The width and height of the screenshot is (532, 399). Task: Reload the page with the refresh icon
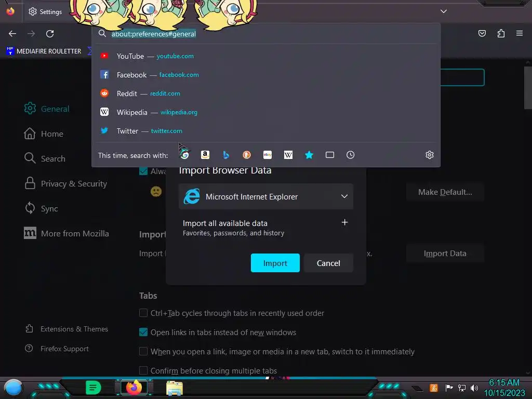50,34
